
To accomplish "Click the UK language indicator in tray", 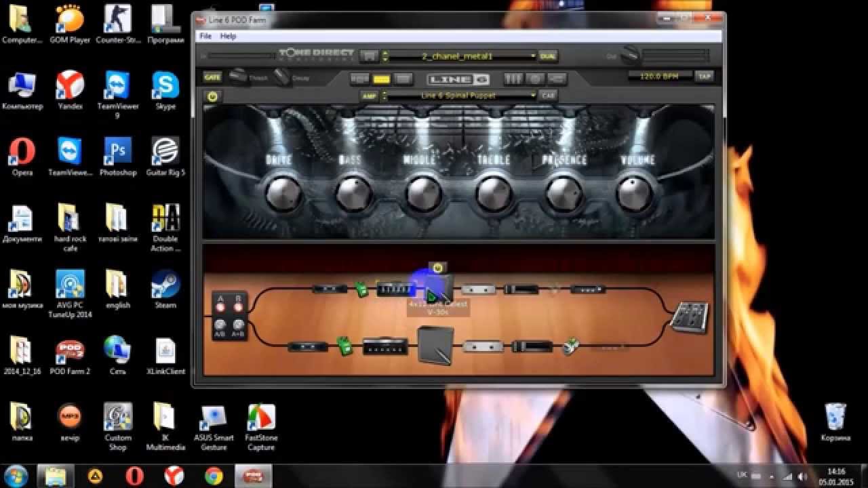I will click(x=741, y=476).
